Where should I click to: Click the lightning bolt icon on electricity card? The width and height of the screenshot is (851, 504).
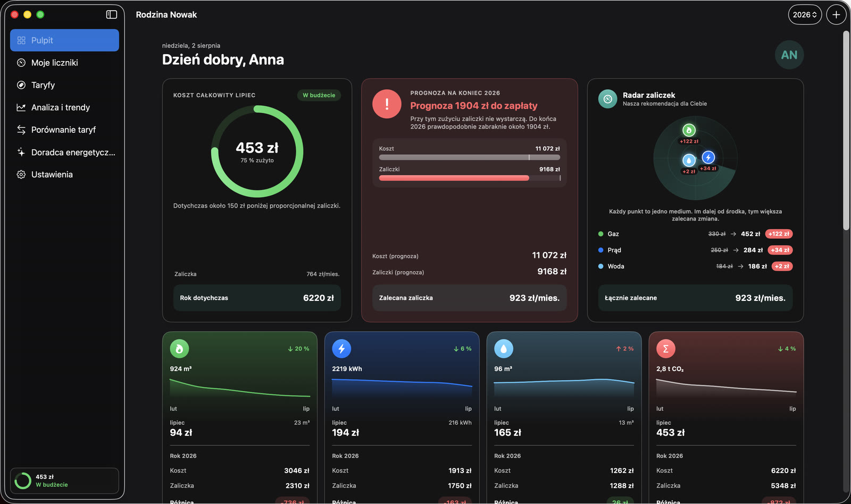click(x=341, y=349)
